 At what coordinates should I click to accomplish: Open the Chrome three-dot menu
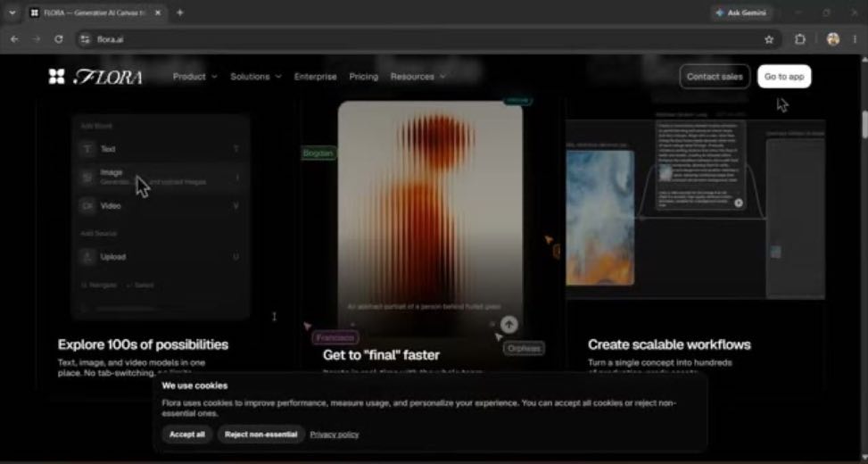pos(856,39)
